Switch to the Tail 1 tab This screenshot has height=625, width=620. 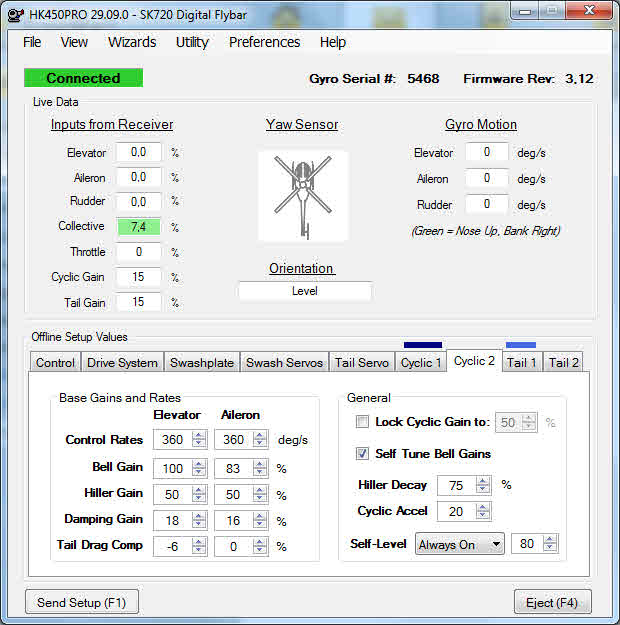click(522, 362)
